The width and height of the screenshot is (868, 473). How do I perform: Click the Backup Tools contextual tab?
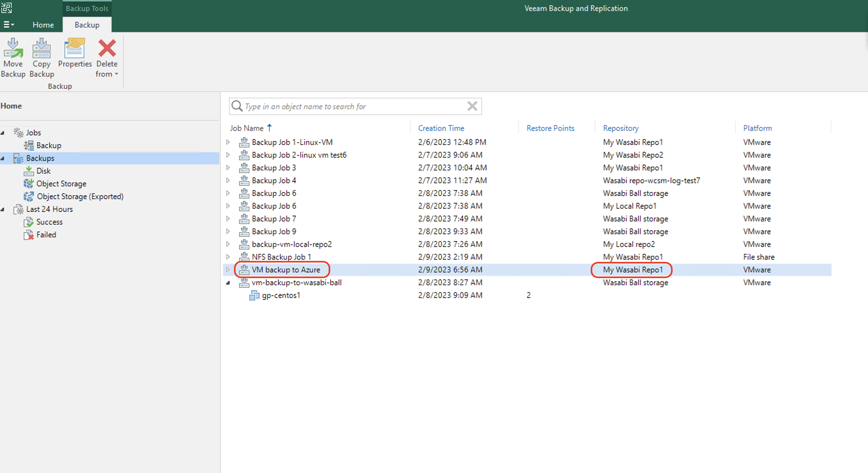pos(87,8)
